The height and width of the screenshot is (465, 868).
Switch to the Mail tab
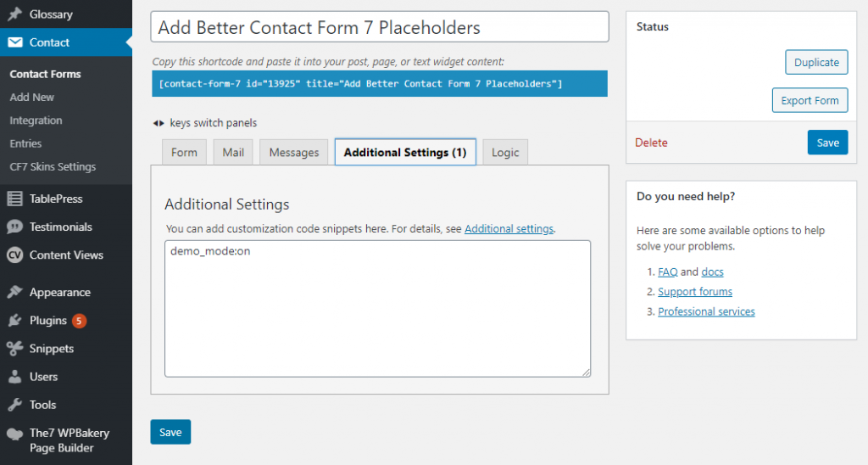[233, 153]
